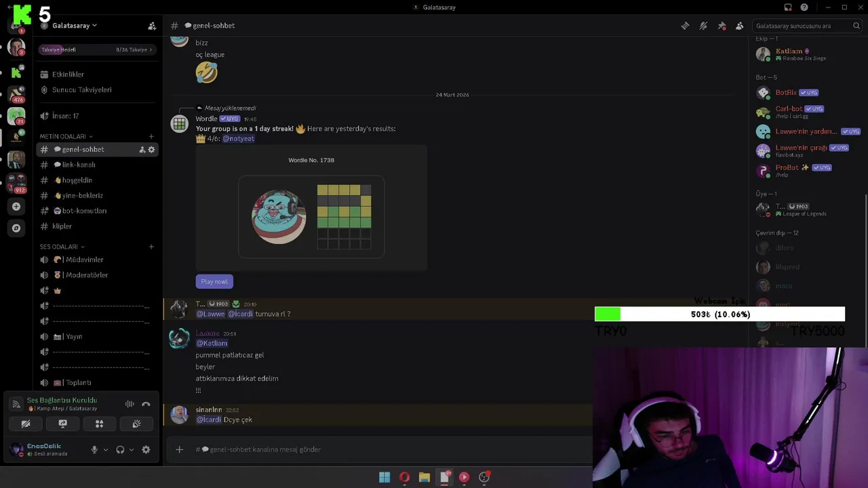
Task: Add a channel to METİN ODALARI
Action: click(x=151, y=136)
